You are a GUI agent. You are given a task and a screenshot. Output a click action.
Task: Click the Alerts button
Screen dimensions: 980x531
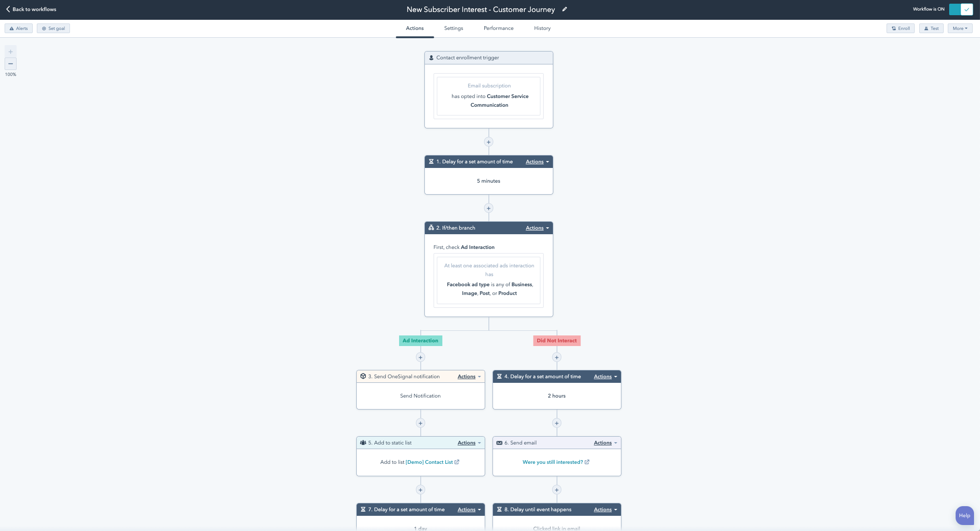(18, 29)
